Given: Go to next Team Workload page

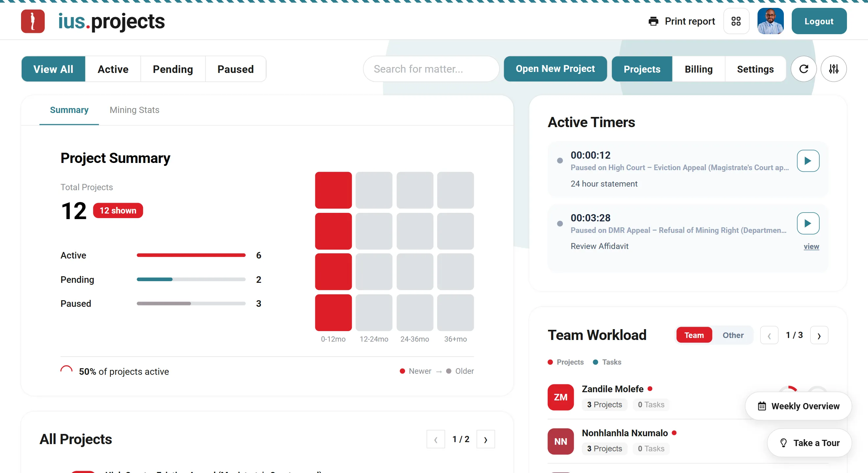Looking at the screenshot, I should [x=819, y=335].
